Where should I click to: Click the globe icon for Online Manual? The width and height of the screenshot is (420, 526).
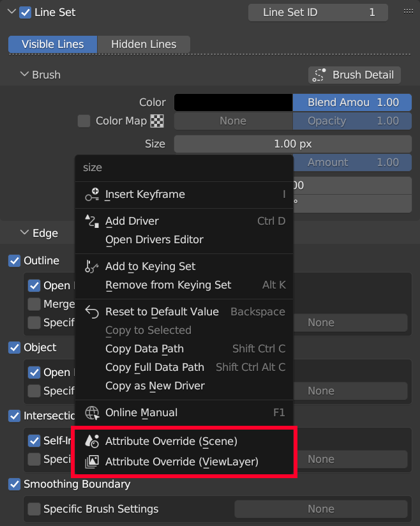[93, 412]
